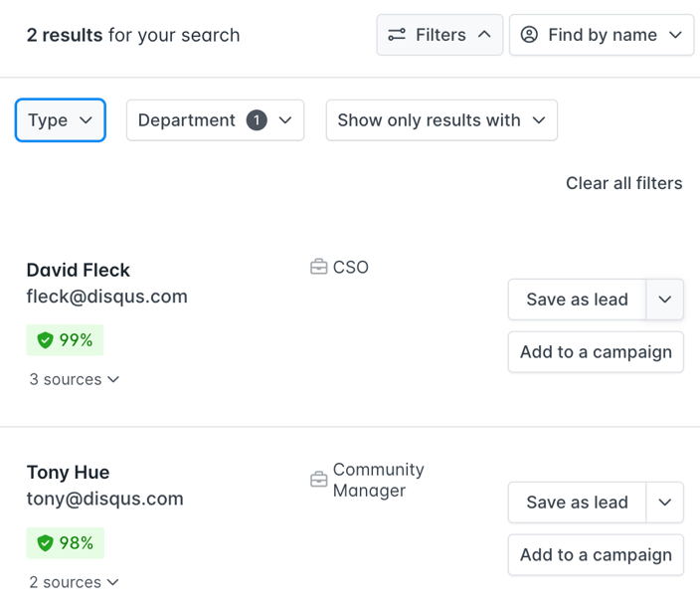Screen dimensions: 700x608
Task: Click the name Tony Hue
Action: tap(68, 473)
